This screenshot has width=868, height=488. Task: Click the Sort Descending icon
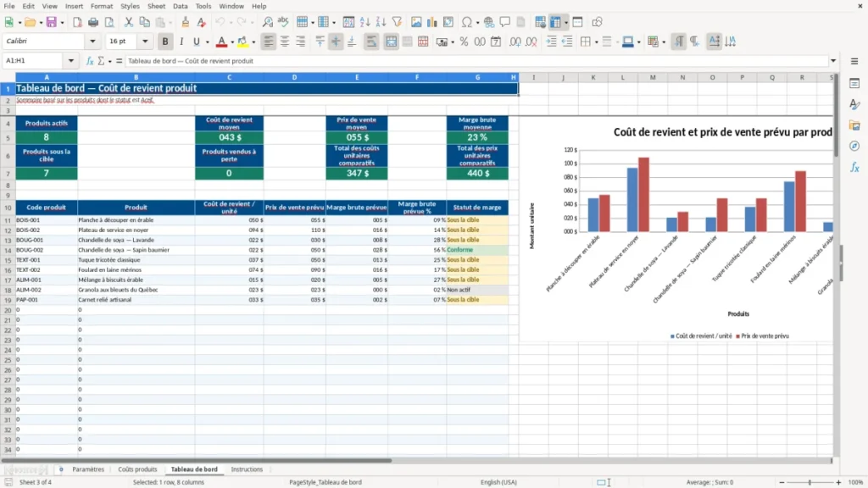pyautogui.click(x=381, y=22)
